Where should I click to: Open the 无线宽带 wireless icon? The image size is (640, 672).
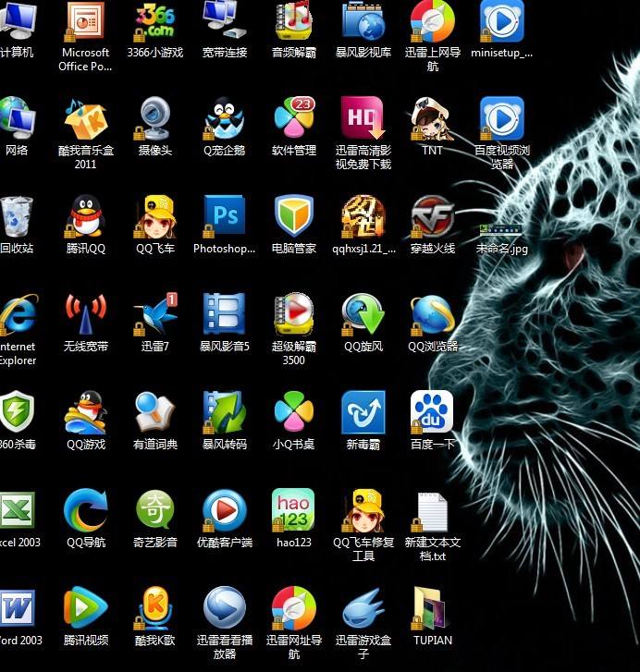click(x=85, y=314)
